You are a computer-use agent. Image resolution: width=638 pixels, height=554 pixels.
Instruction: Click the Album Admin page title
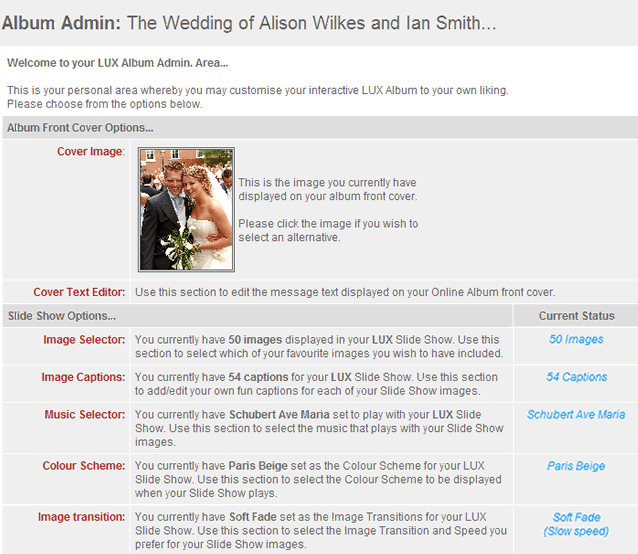[x=249, y=22]
